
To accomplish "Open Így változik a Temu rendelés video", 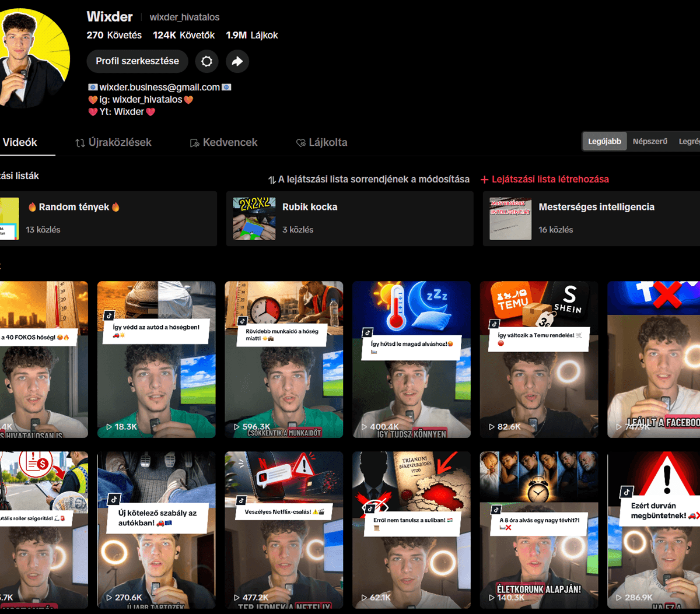I will pyautogui.click(x=539, y=359).
